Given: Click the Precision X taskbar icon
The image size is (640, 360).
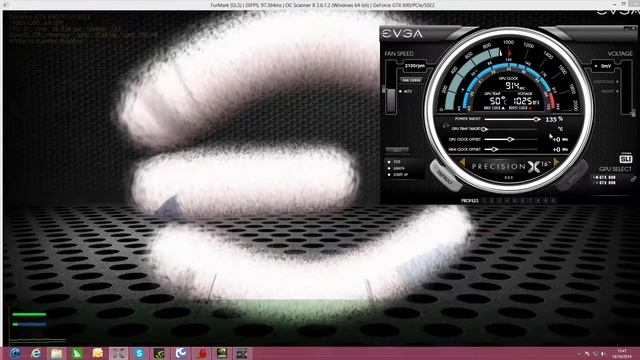Looking at the screenshot, I should pos(242,353).
